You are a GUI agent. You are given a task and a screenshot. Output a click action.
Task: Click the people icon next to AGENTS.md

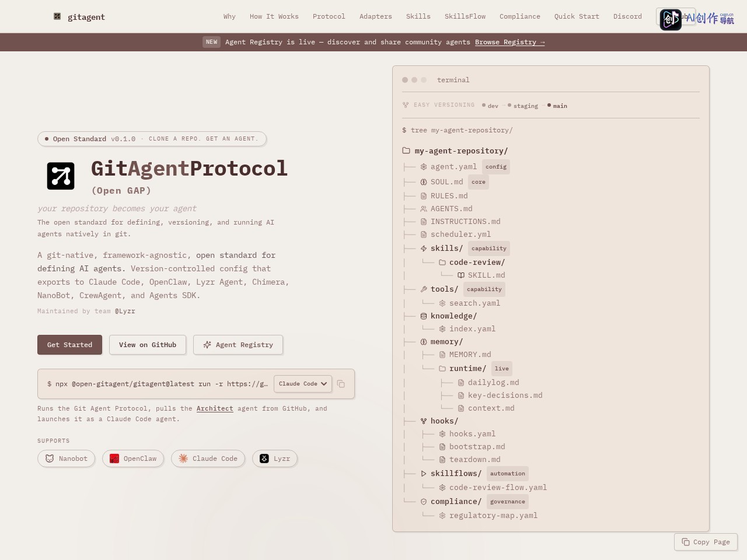[x=424, y=209]
